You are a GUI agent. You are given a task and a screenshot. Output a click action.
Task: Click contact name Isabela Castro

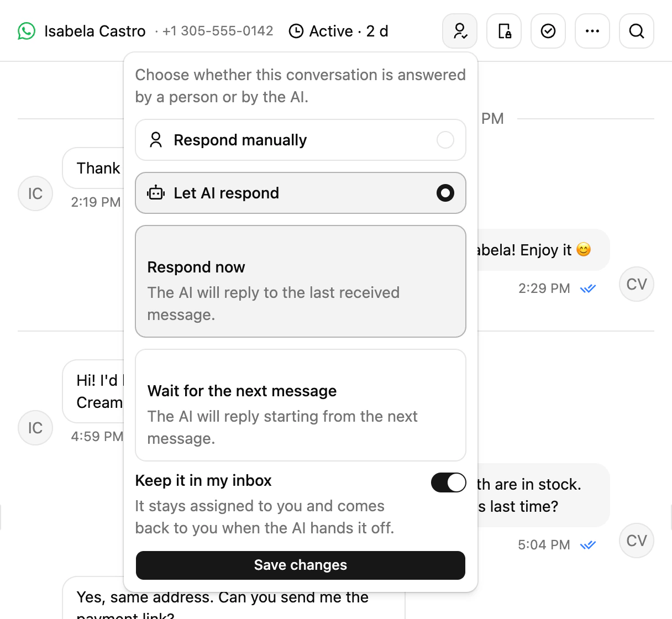pyautogui.click(x=95, y=31)
